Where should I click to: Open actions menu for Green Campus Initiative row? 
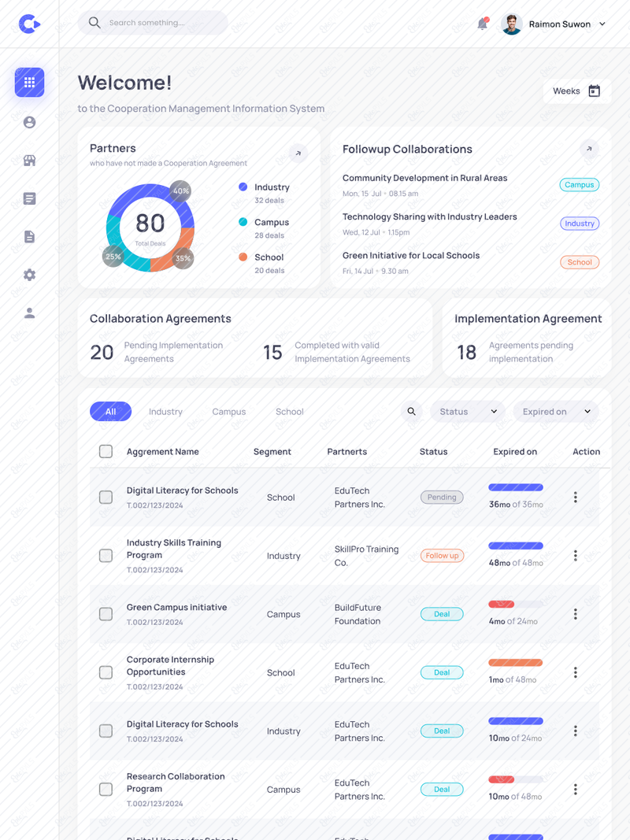576,614
